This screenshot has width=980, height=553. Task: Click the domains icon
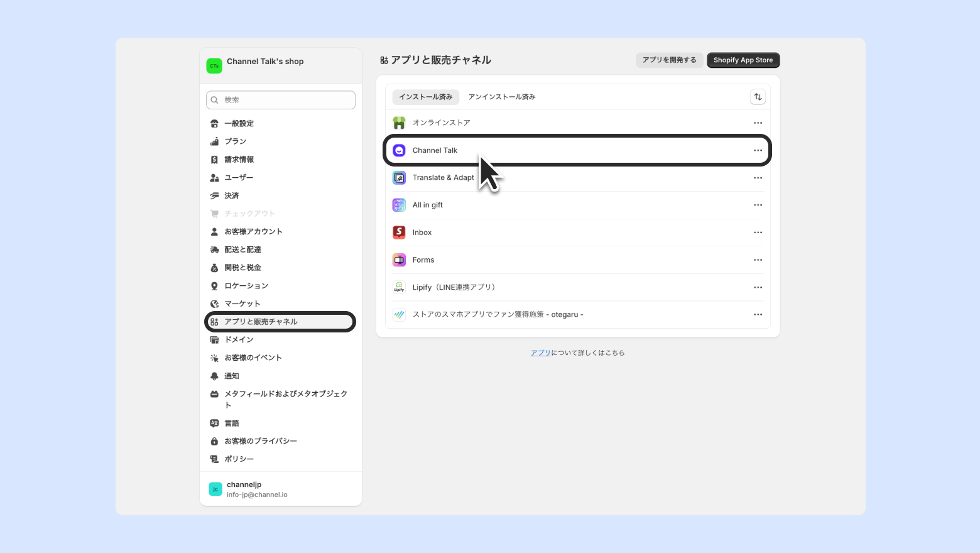pyautogui.click(x=214, y=340)
